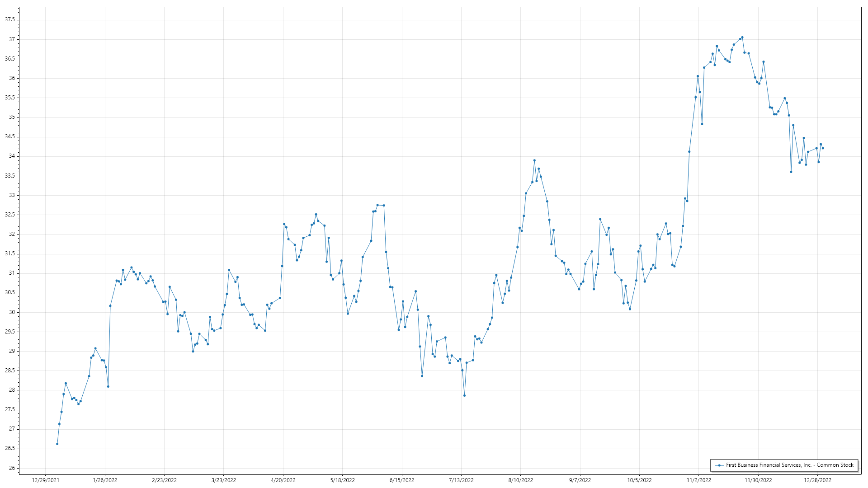Viewport: 868px width, 488px height.
Task: Click the last data point on the line
Action: 823,148
